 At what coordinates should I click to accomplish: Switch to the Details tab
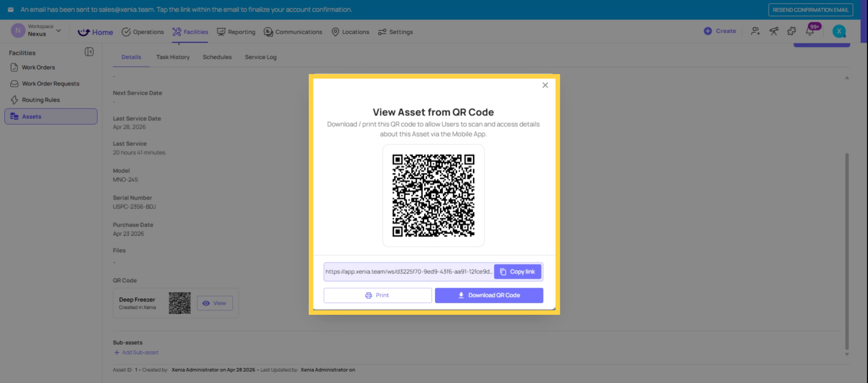pos(131,57)
